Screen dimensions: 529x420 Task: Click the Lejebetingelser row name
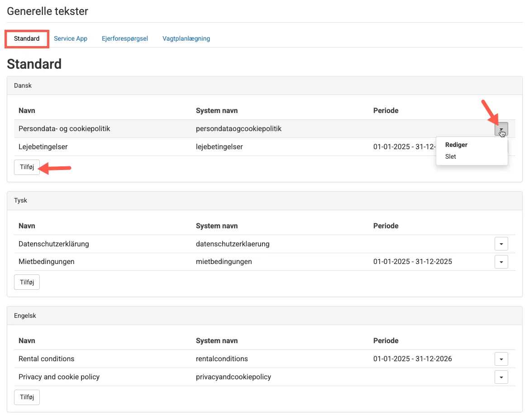[x=43, y=147]
